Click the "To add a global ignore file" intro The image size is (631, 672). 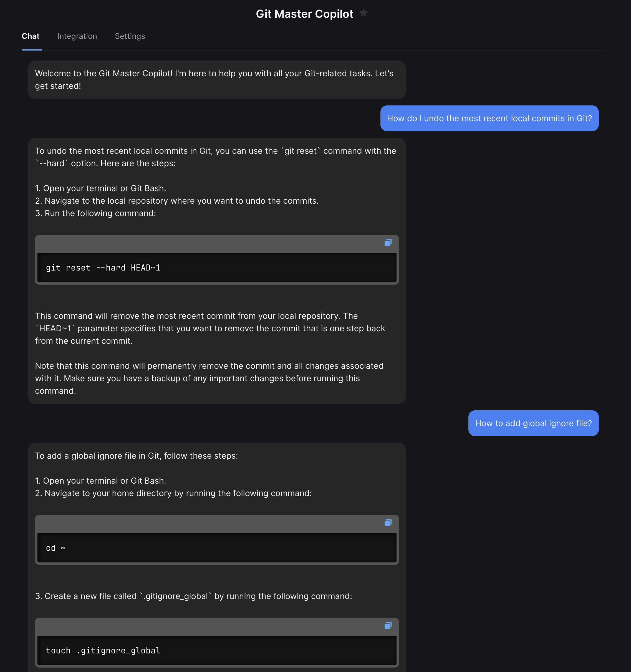(136, 456)
